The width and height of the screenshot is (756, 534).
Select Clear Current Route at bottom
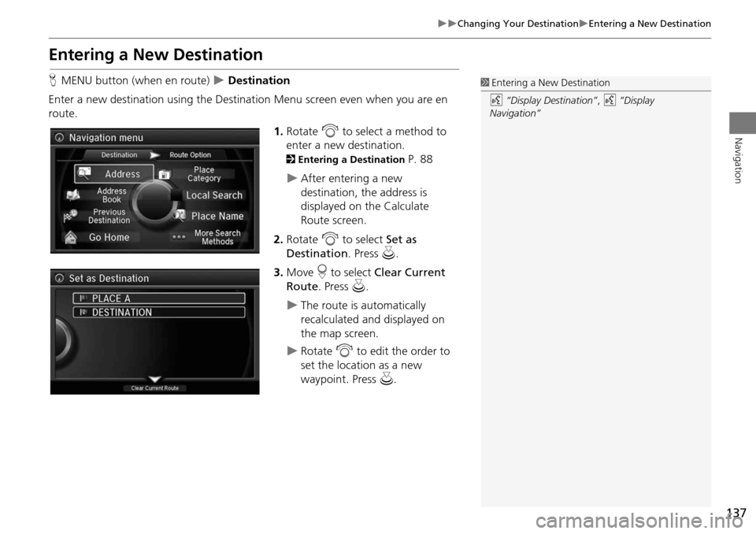[x=155, y=388]
